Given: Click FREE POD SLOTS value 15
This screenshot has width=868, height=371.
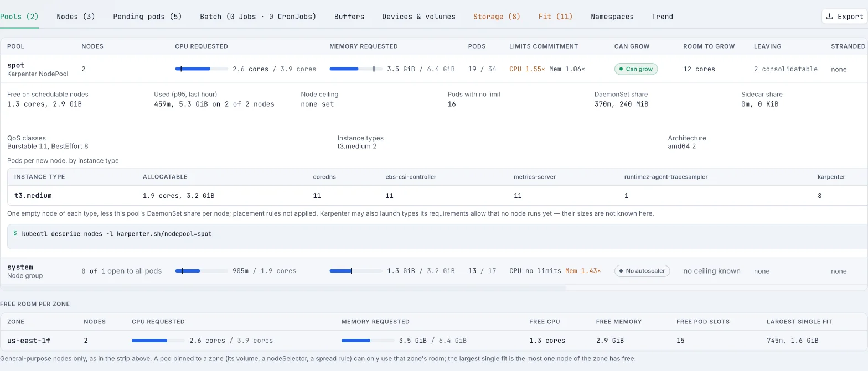Looking at the screenshot, I should (x=680, y=341).
